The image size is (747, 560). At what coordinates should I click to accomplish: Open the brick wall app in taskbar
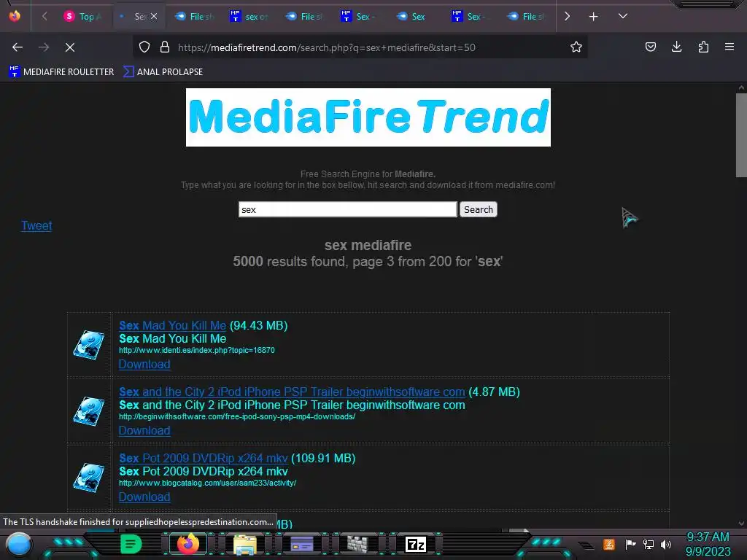tap(357, 544)
